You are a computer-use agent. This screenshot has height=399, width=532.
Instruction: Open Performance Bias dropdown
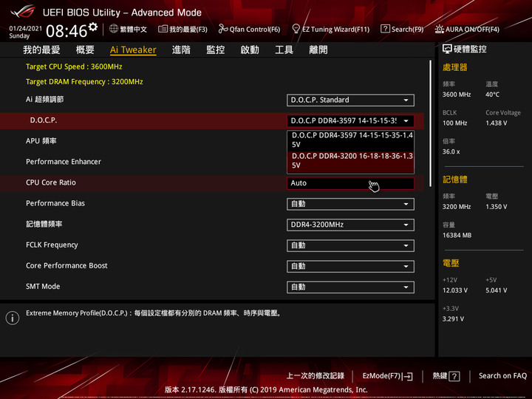[x=350, y=204]
